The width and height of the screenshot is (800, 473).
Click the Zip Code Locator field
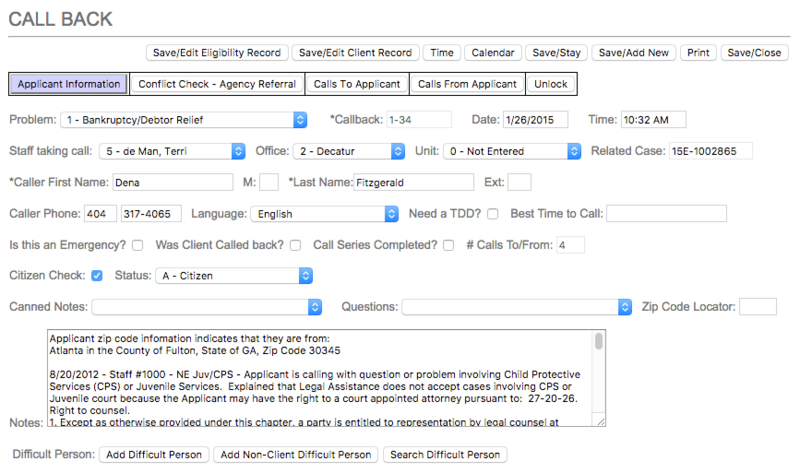758,307
